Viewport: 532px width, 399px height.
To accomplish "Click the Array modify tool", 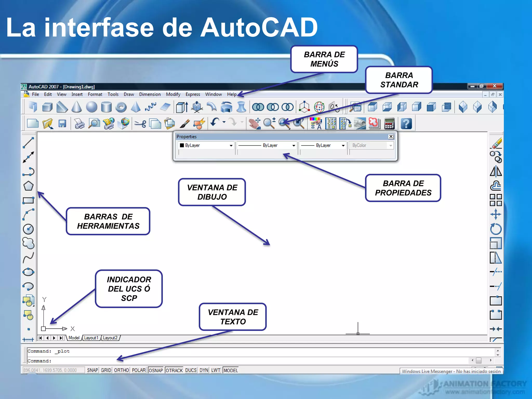I will pos(496,200).
